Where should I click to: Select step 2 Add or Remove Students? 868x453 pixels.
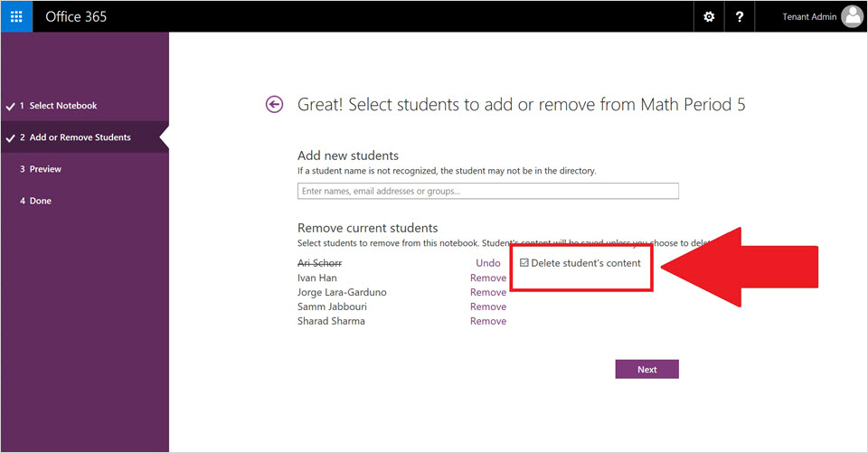coord(80,137)
